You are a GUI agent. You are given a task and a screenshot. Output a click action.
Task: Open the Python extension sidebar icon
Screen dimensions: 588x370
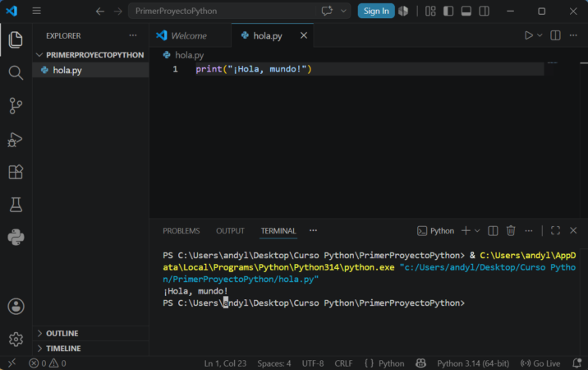point(16,237)
